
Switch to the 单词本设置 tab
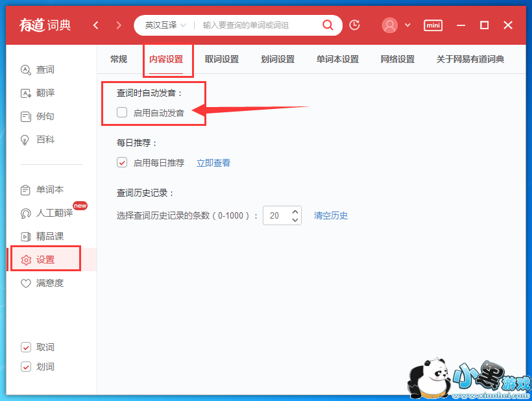tap(337, 59)
